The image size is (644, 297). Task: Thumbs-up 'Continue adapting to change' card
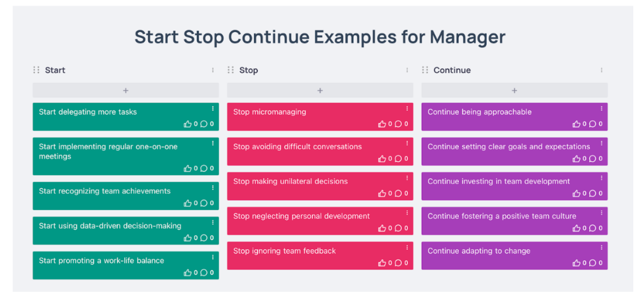(576, 263)
